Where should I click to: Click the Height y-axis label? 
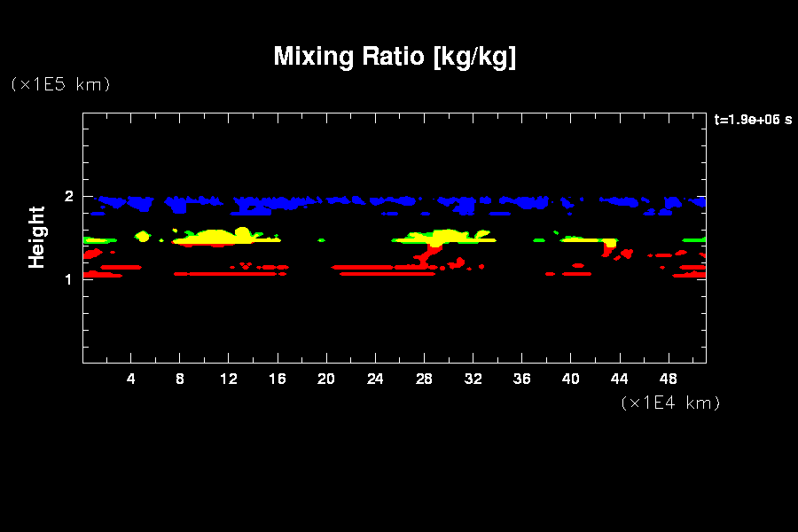coord(36,237)
